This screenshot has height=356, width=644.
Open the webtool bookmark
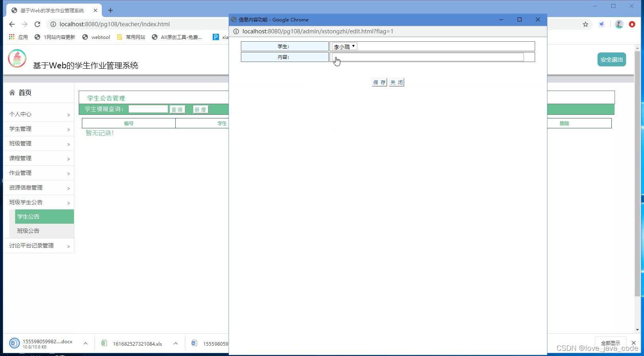(x=96, y=37)
